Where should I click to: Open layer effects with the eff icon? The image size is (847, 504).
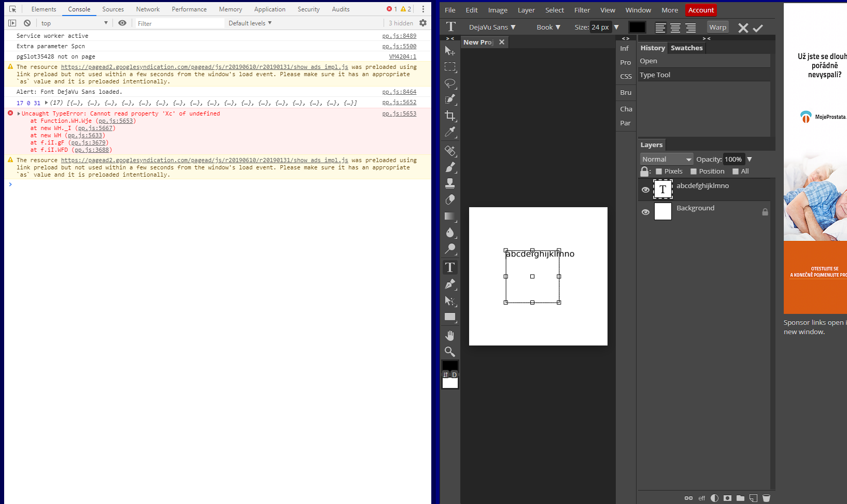702,498
